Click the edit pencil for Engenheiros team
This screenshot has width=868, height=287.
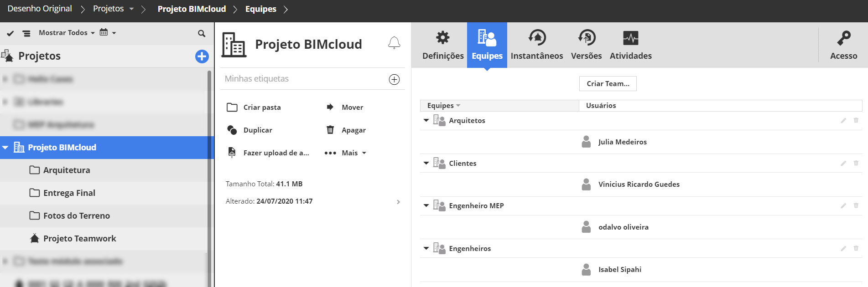point(843,249)
